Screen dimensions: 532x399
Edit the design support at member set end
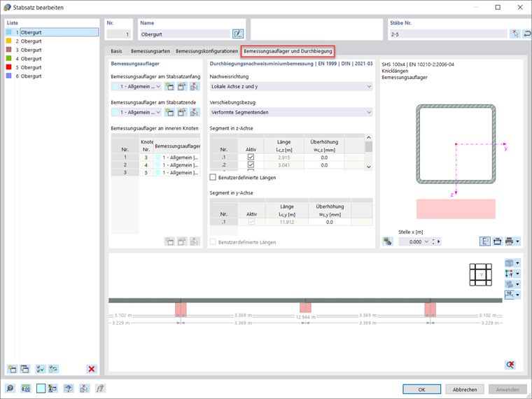(182, 112)
